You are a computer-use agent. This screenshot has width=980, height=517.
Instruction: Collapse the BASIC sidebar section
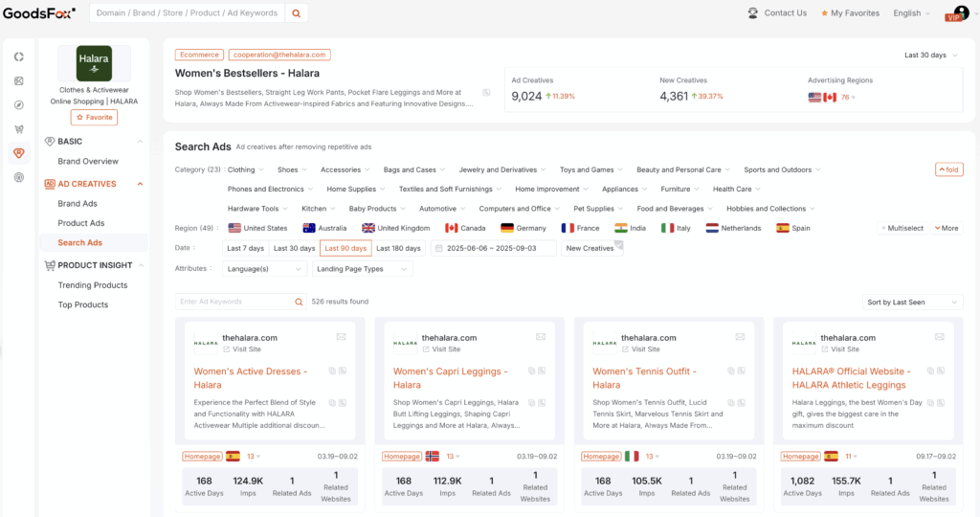tap(140, 142)
